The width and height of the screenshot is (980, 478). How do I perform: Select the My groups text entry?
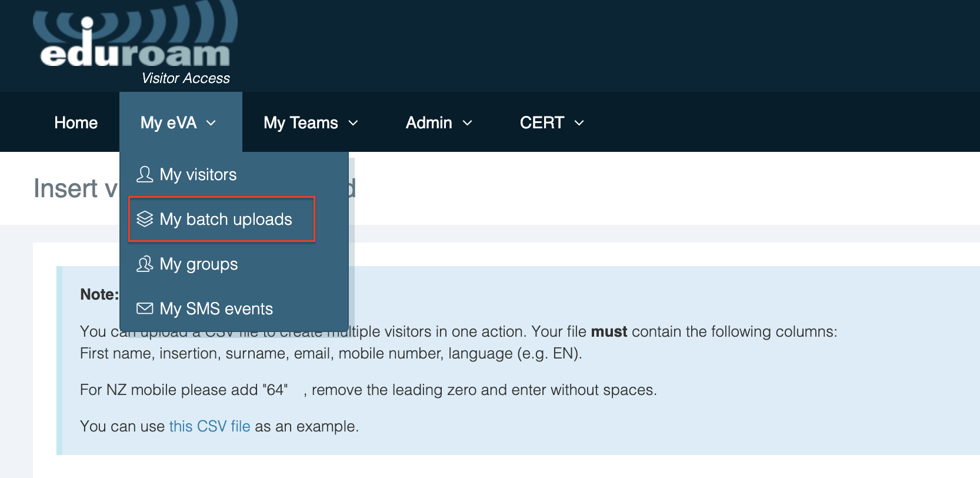point(199,264)
